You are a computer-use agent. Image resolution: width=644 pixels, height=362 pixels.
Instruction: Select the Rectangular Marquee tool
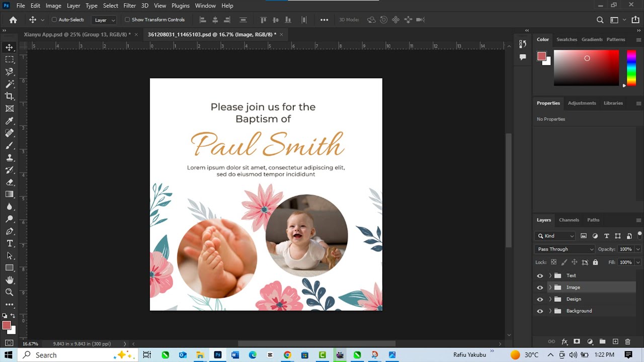coord(10,59)
